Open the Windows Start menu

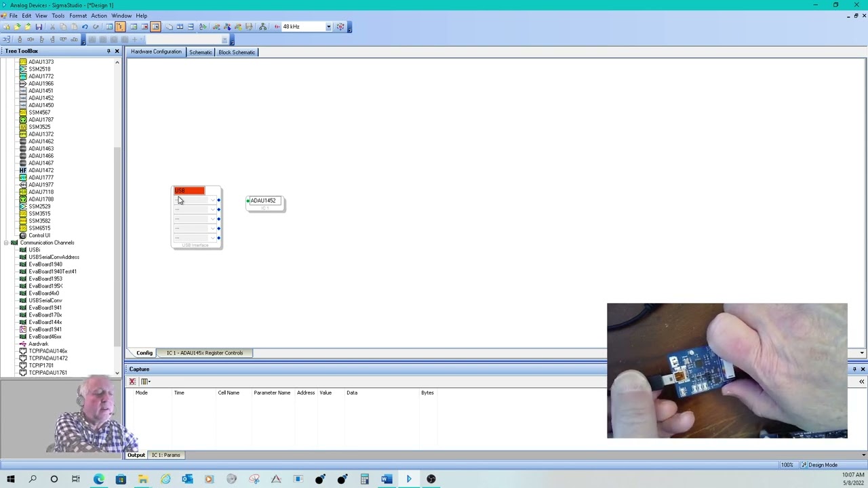[x=11, y=479]
